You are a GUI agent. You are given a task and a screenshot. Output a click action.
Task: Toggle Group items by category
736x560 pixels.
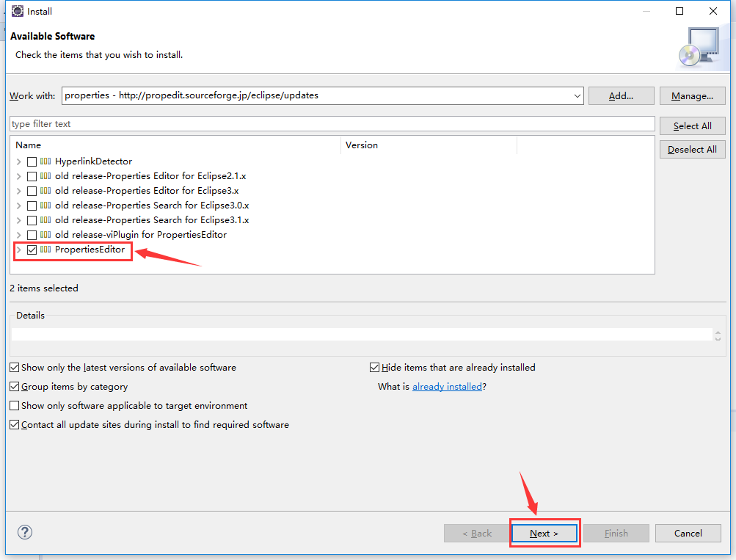[15, 387]
